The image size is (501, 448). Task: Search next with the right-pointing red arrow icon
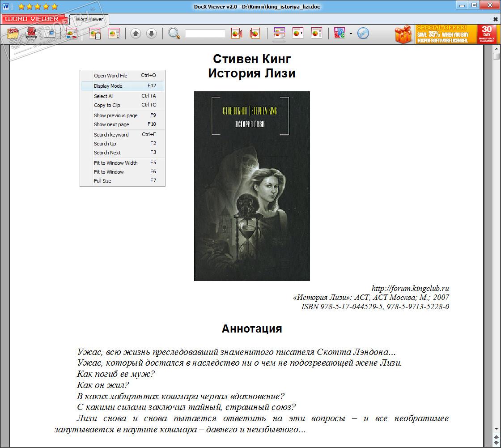(255, 33)
